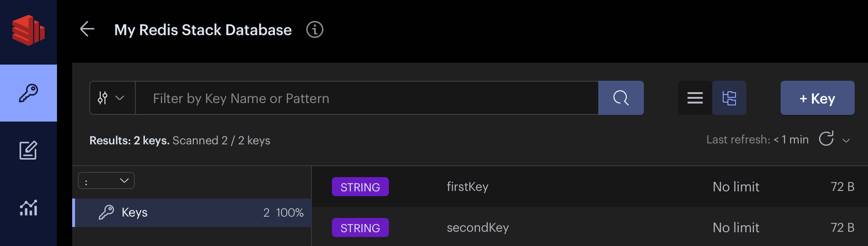The image size is (868, 246).
Task: Click the STRING badge for firstKey
Action: [x=360, y=187]
